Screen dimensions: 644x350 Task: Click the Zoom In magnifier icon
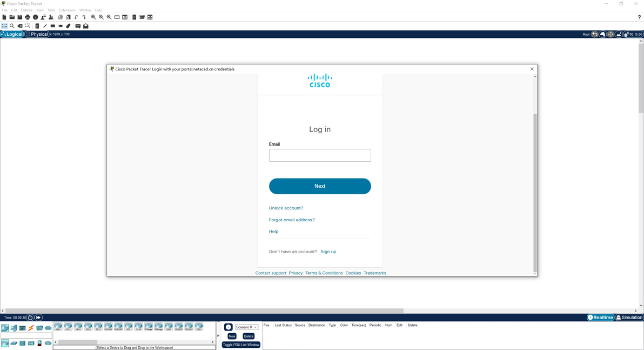(x=93, y=17)
